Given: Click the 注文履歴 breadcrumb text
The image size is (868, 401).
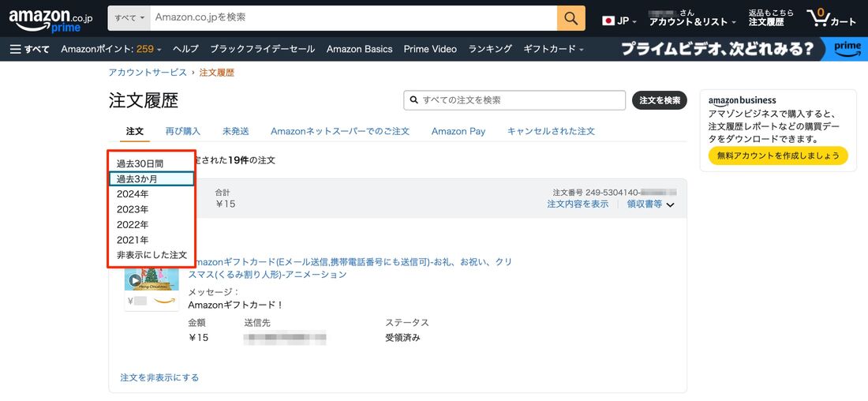Looking at the screenshot, I should (216, 73).
